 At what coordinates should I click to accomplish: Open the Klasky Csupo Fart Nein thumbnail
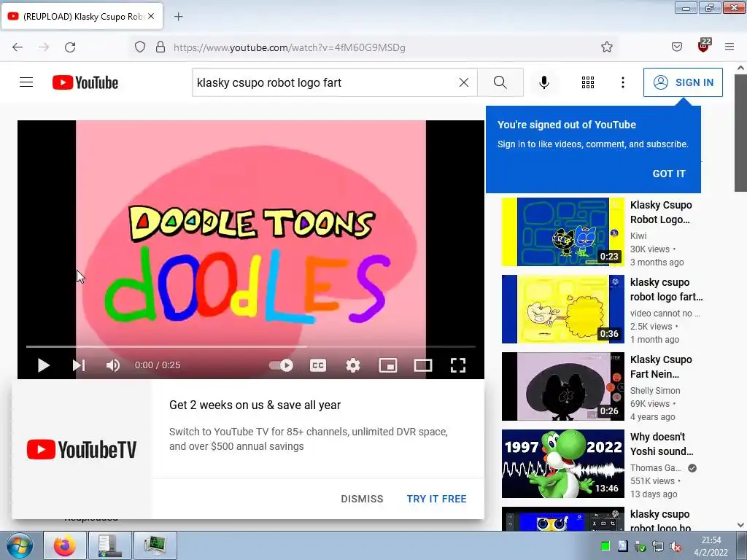click(x=562, y=386)
